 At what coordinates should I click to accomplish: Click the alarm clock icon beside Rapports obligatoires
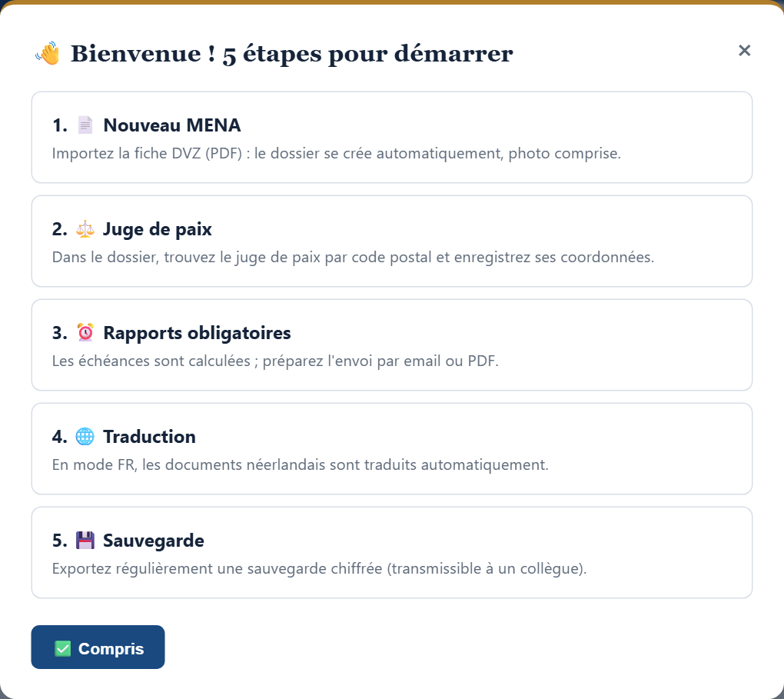(x=85, y=333)
